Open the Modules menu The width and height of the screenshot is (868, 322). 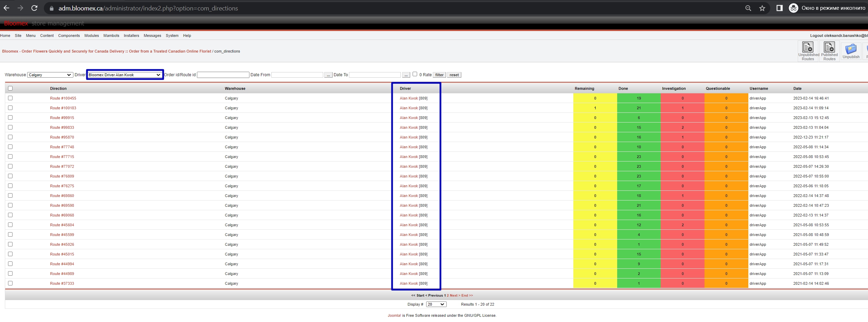pos(91,36)
